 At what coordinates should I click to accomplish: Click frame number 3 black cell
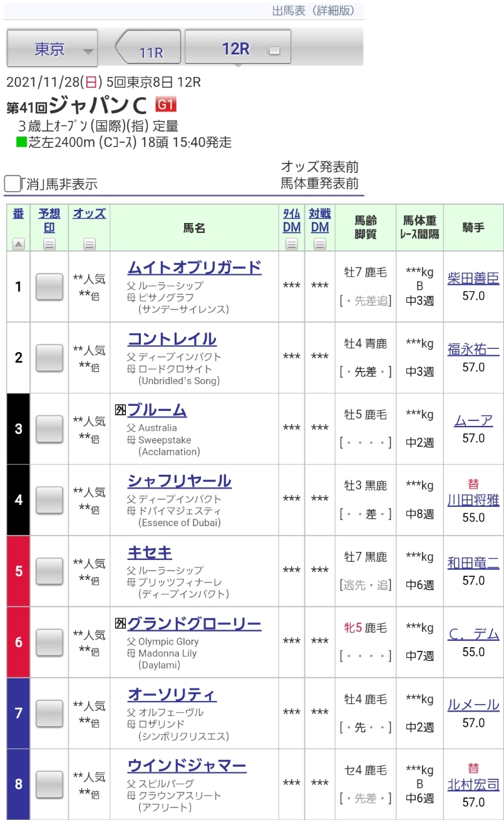[18, 429]
